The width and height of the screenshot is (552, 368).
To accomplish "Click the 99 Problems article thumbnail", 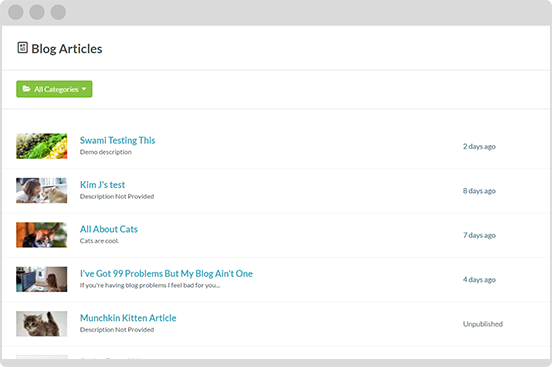I will point(42,279).
